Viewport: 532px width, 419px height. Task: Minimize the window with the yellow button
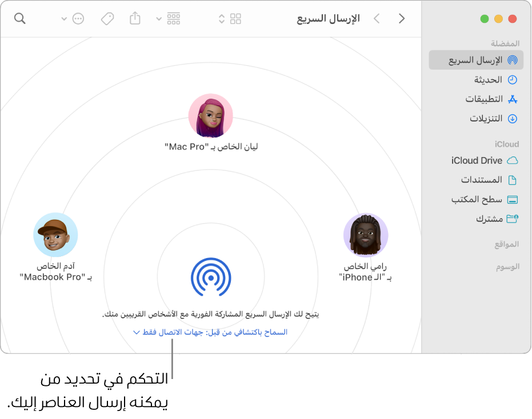pos(498,19)
